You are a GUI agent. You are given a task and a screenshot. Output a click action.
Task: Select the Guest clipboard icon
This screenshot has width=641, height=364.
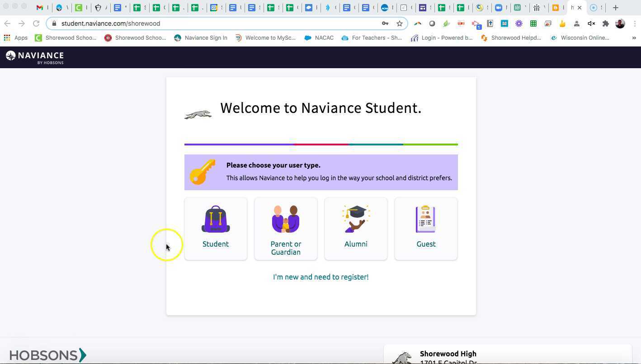(425, 219)
